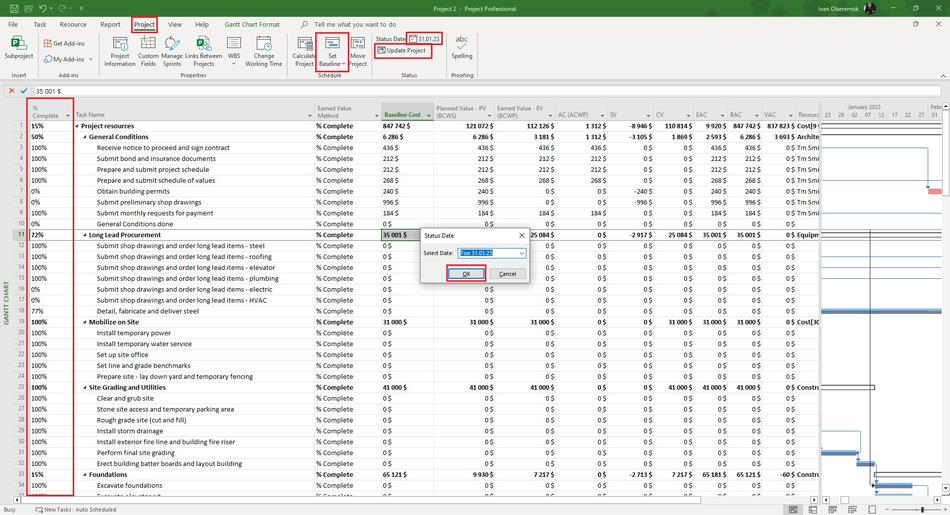
Task: Click the Save icon in the title bar
Action: pyautogui.click(x=13, y=8)
